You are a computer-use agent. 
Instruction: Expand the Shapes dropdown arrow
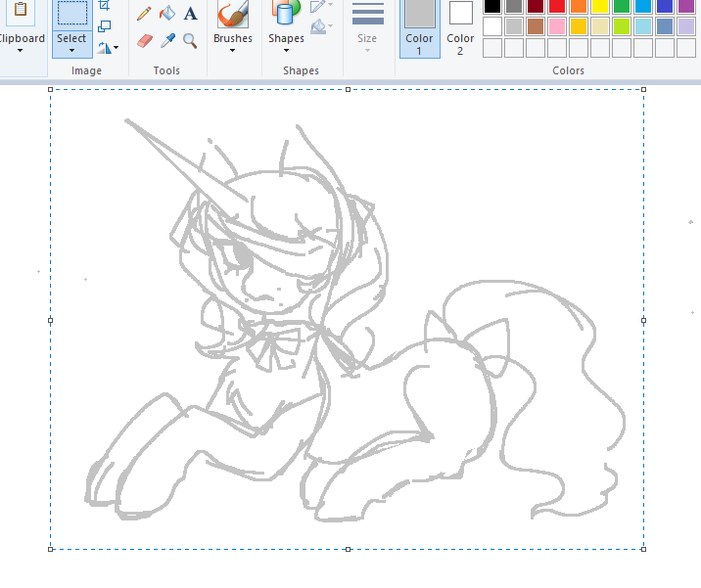(x=286, y=51)
